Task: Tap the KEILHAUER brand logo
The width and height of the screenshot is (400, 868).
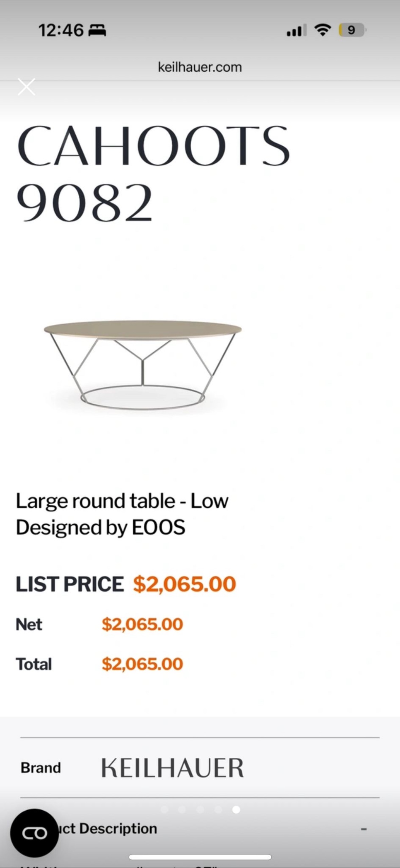Action: tap(172, 767)
